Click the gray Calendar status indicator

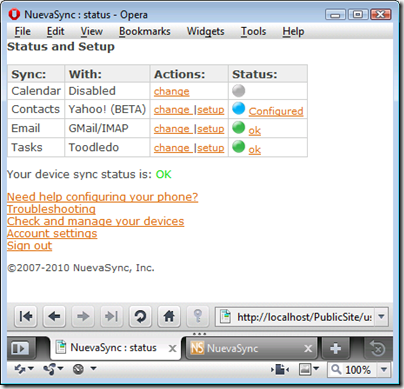(x=239, y=90)
